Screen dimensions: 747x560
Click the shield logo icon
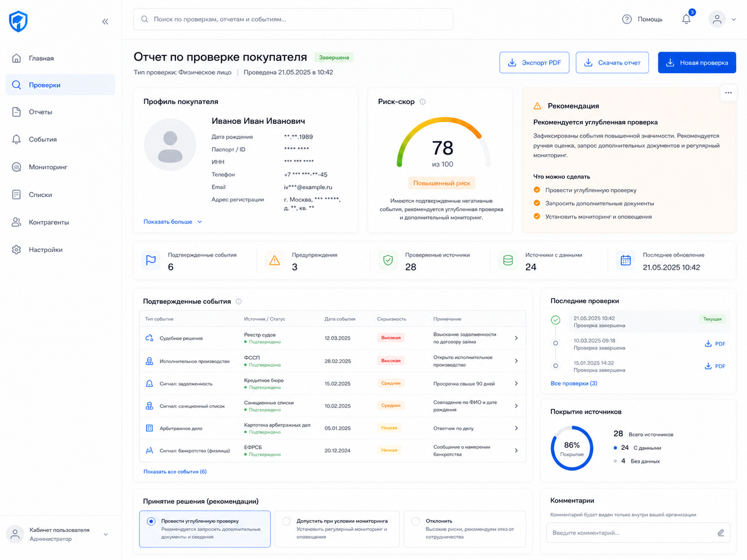click(18, 22)
